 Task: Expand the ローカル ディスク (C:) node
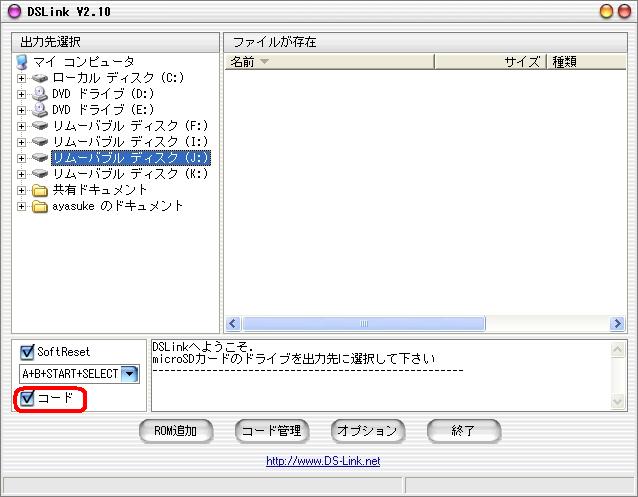click(22, 78)
